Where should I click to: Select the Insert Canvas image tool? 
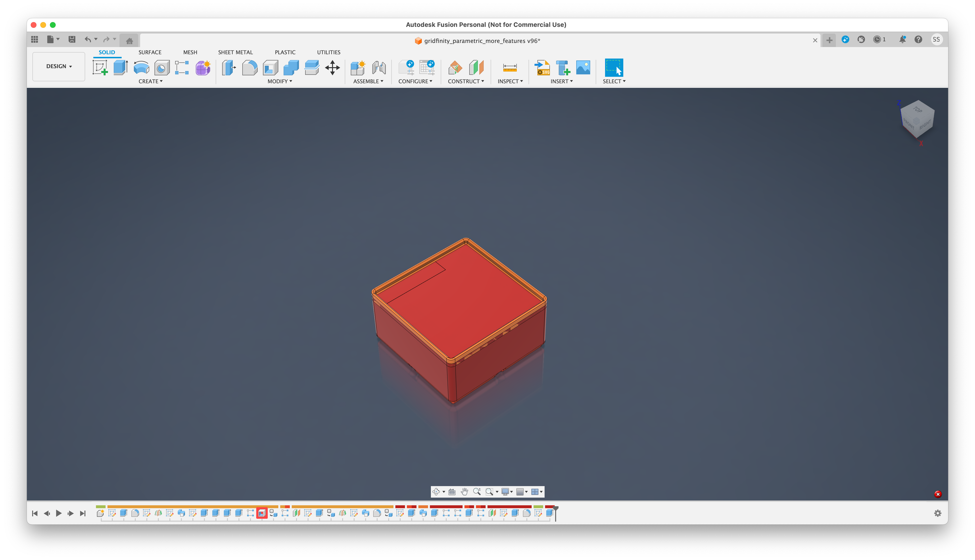tap(583, 68)
